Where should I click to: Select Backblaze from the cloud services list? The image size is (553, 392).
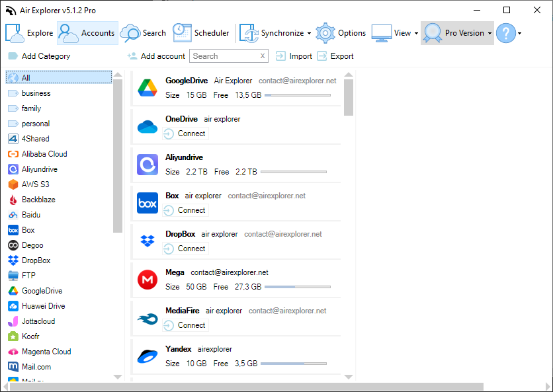pos(41,199)
